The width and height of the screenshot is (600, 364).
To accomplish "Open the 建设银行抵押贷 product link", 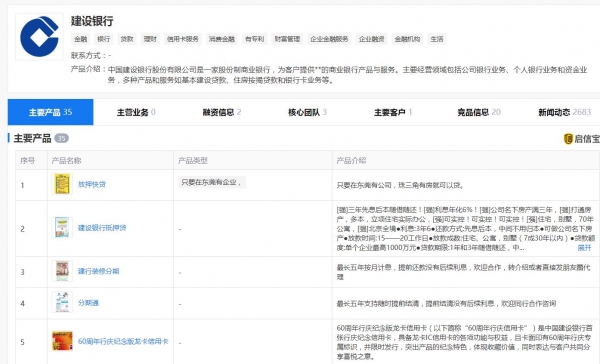I will point(102,228).
